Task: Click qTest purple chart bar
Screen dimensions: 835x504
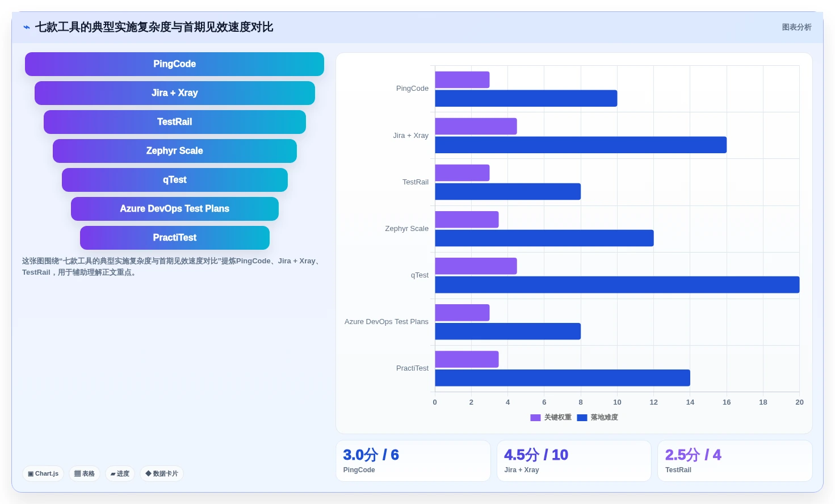Action: [476, 266]
